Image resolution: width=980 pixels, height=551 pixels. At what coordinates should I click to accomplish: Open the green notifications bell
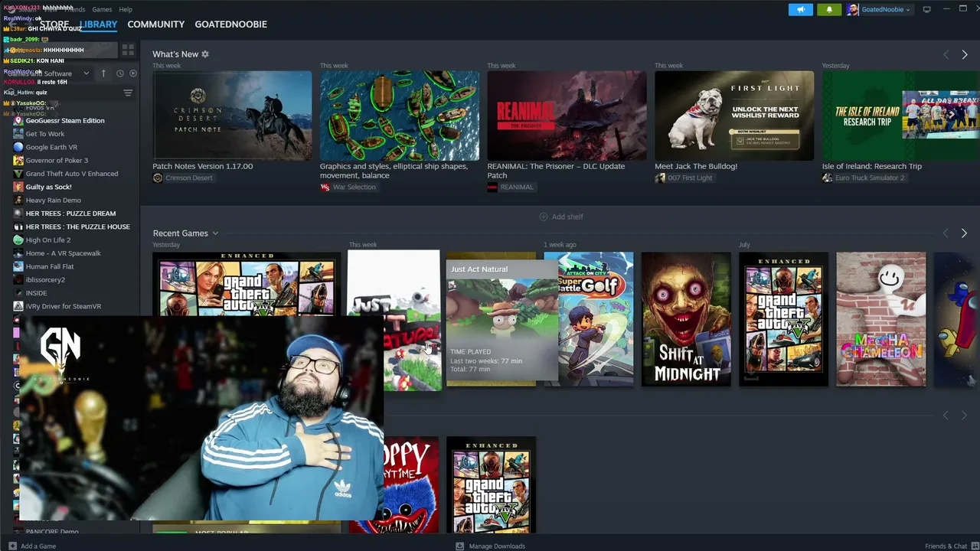828,9
